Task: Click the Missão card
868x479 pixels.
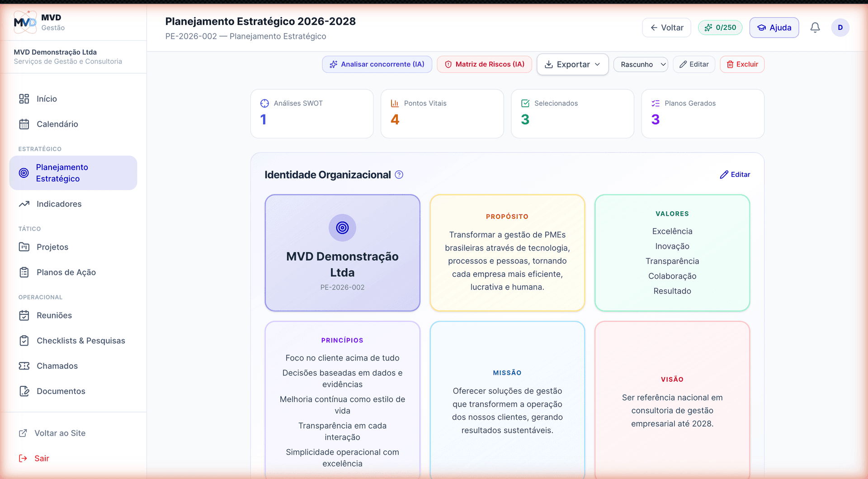Action: pos(507,400)
